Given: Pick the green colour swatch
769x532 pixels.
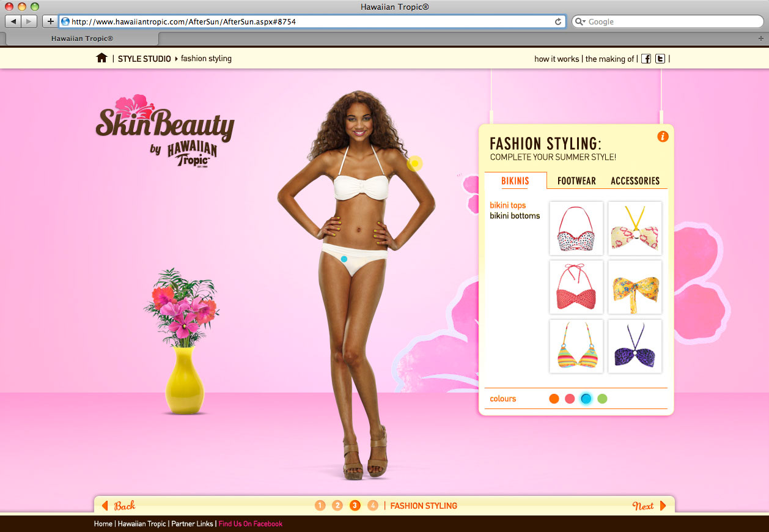Looking at the screenshot, I should pyautogui.click(x=602, y=399).
